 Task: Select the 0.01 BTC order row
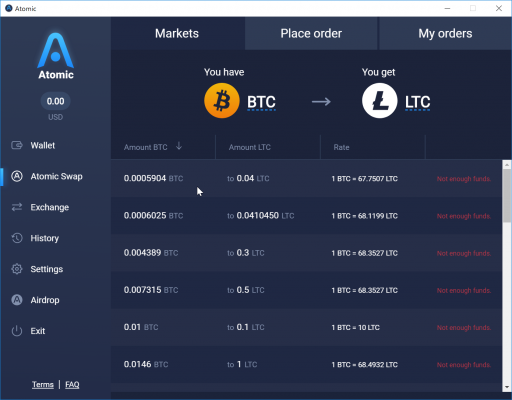pos(306,327)
